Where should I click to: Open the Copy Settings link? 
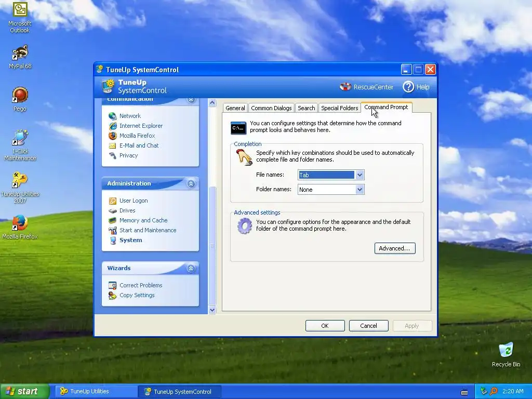click(137, 295)
